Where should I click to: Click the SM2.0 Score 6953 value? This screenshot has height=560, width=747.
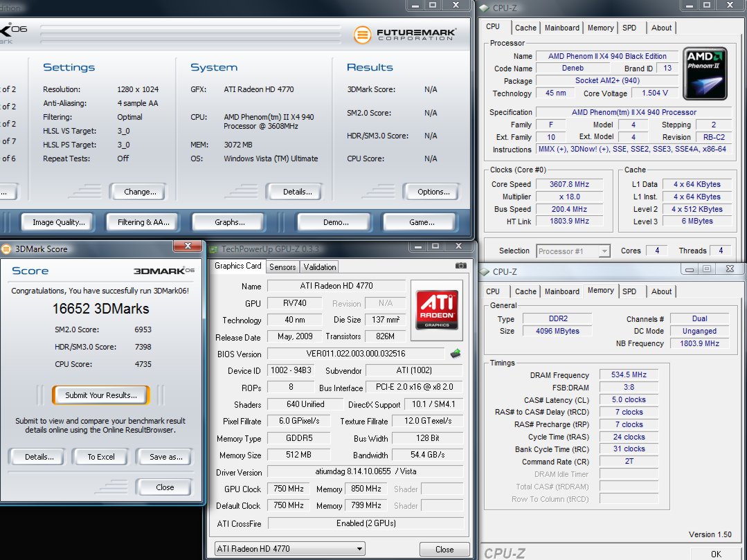pos(143,329)
